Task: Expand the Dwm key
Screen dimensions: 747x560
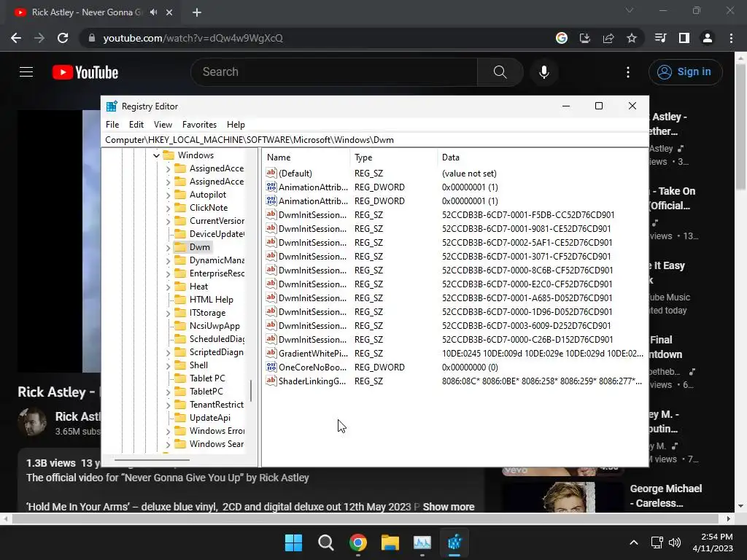Action: (169, 248)
